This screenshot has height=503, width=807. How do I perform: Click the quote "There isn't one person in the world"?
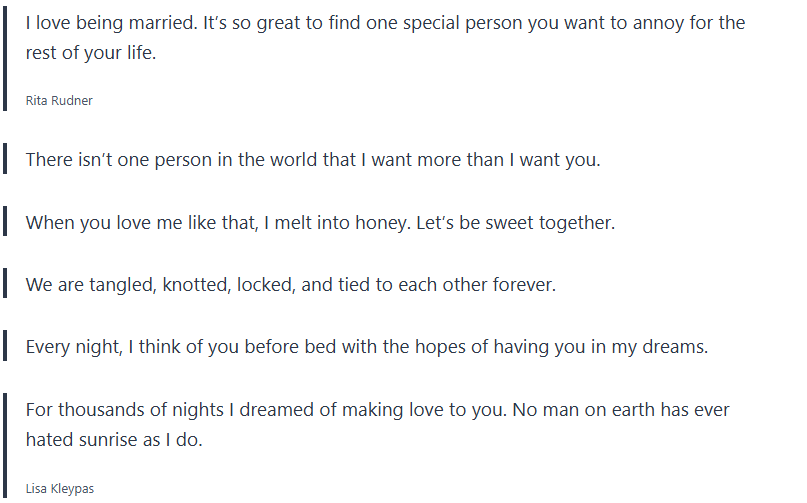coord(313,159)
